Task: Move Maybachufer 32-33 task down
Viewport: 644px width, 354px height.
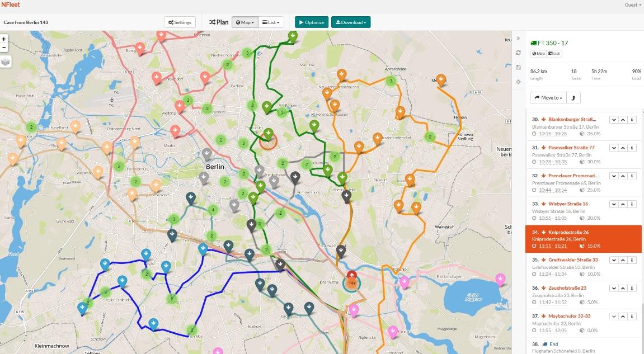Action: (x=614, y=316)
